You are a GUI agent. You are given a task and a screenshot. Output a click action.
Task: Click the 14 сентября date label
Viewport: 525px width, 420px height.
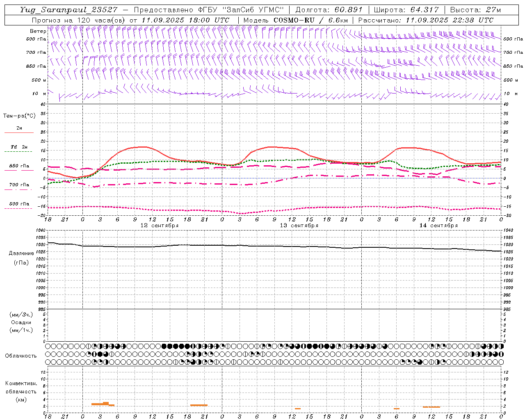438,226
